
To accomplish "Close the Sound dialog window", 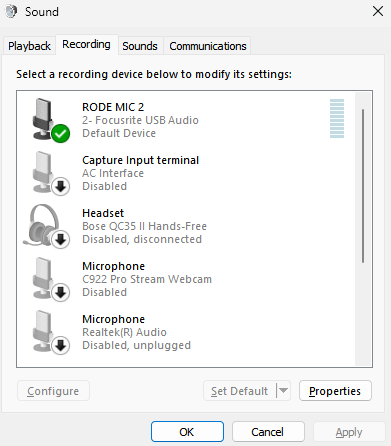I will [x=378, y=11].
